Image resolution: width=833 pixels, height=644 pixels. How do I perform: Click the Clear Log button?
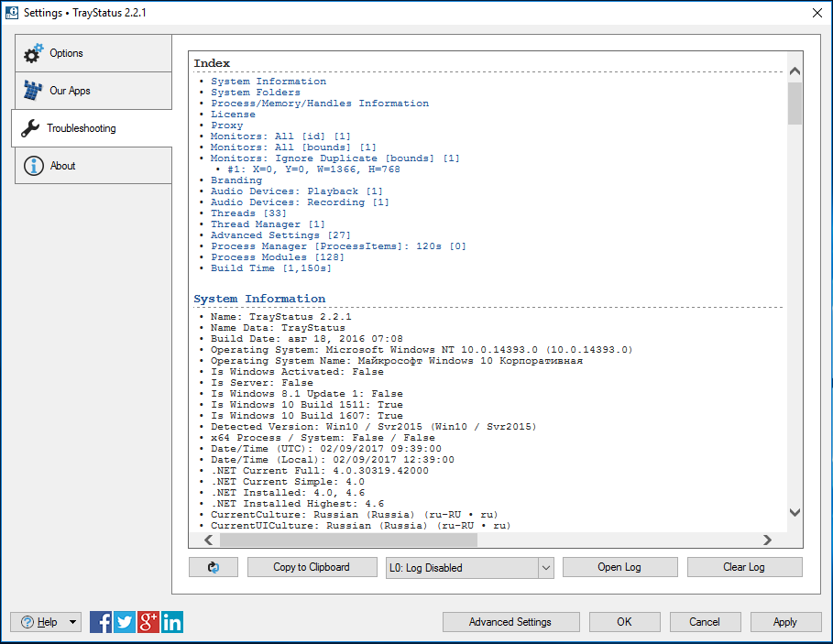tap(744, 567)
